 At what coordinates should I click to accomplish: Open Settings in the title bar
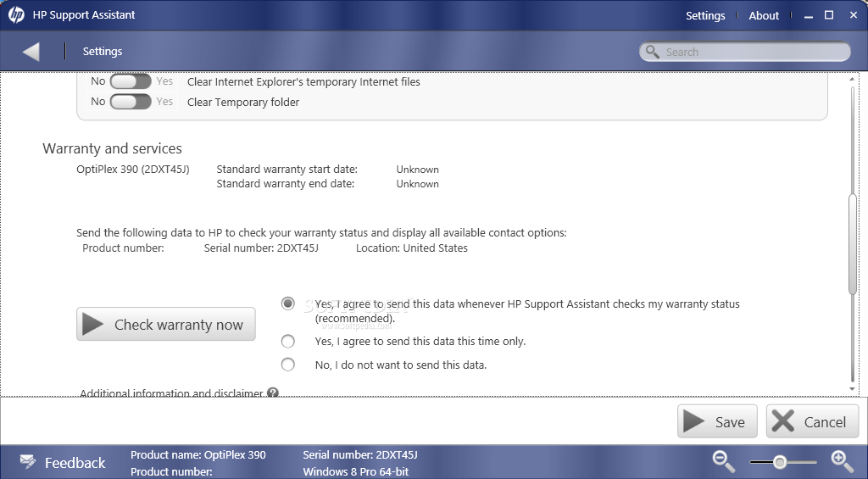coord(705,15)
